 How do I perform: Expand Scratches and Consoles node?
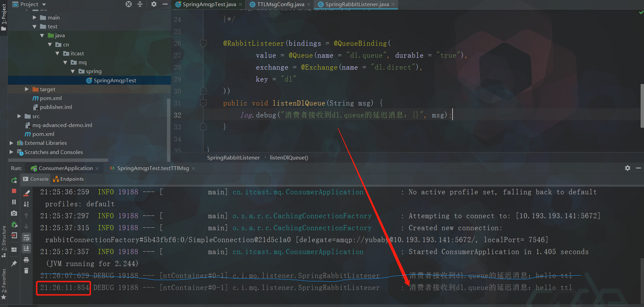(11, 152)
